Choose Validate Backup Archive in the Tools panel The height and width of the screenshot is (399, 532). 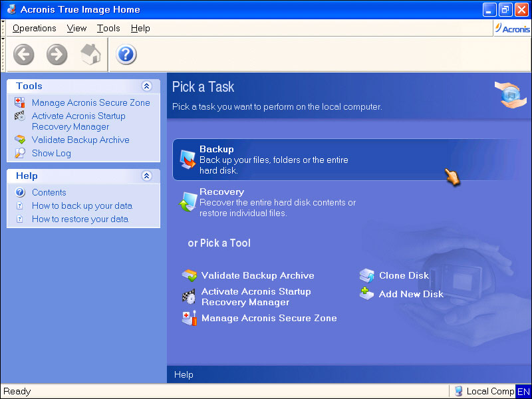tap(80, 140)
